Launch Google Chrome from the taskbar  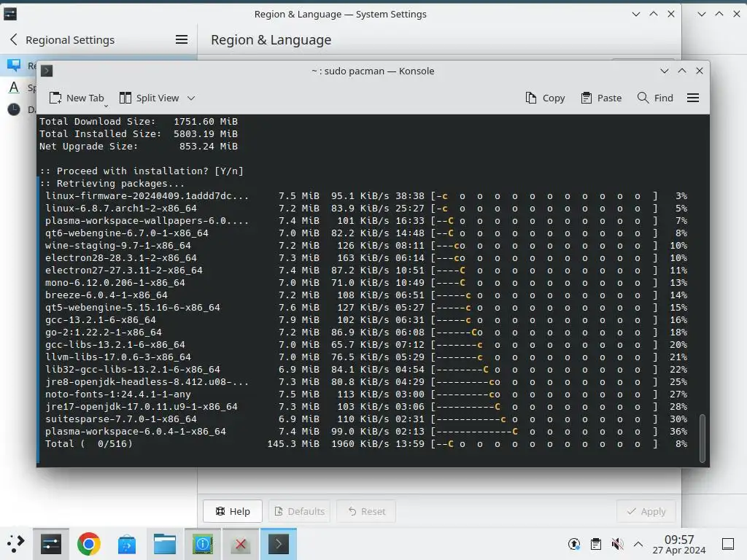(x=88, y=544)
